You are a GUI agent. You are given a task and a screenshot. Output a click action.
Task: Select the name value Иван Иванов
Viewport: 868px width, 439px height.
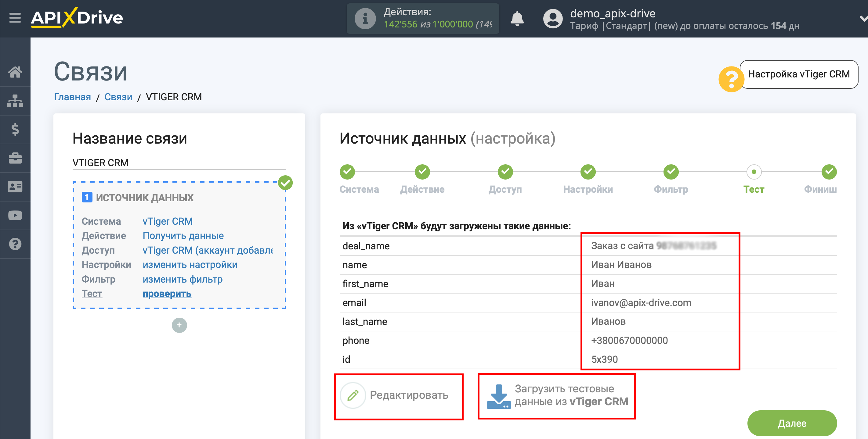pyautogui.click(x=621, y=265)
